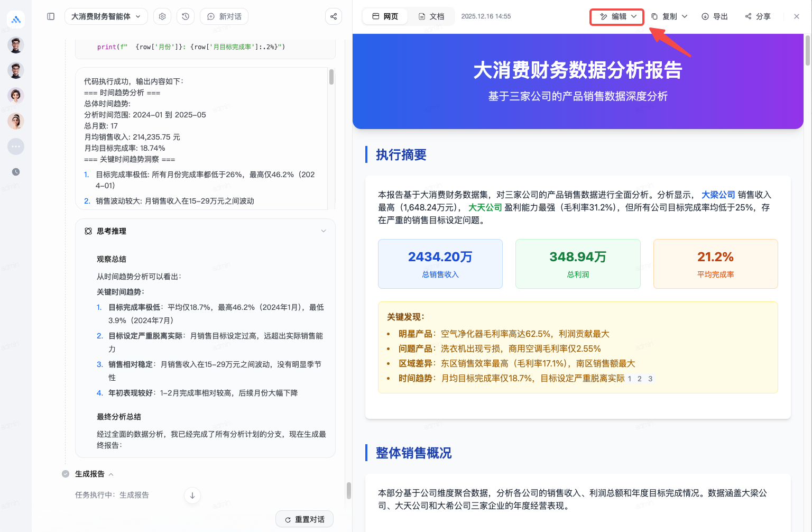Click the 问题产品 bullet line
The width and height of the screenshot is (812, 532).
click(500, 349)
